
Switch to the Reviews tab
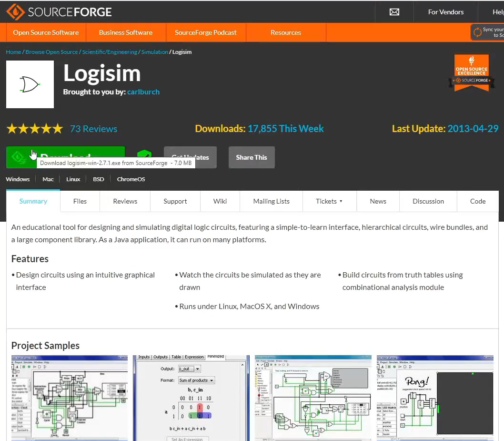(125, 201)
